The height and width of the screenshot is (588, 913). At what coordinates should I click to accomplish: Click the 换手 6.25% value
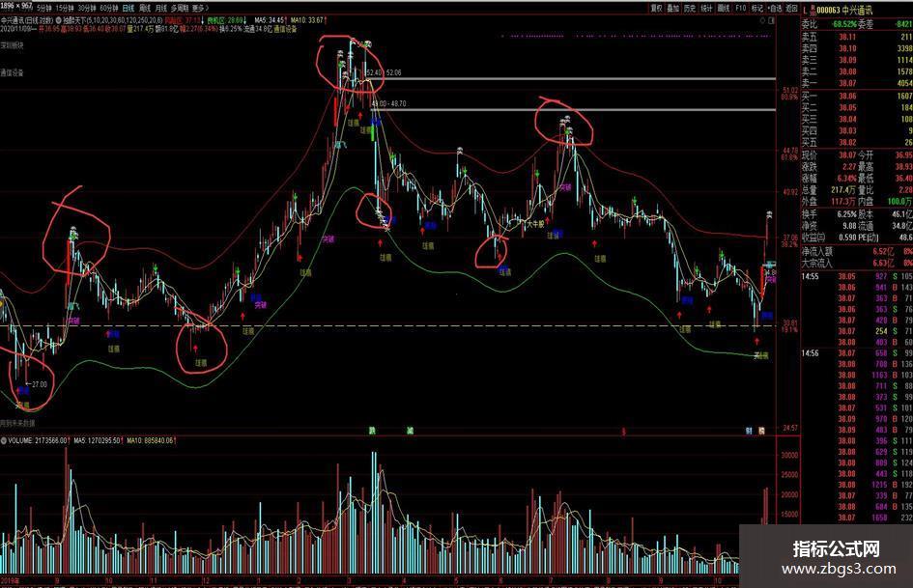tap(846, 213)
